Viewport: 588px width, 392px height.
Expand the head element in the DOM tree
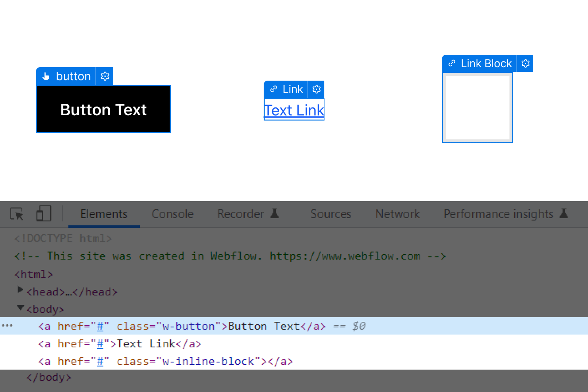click(20, 289)
